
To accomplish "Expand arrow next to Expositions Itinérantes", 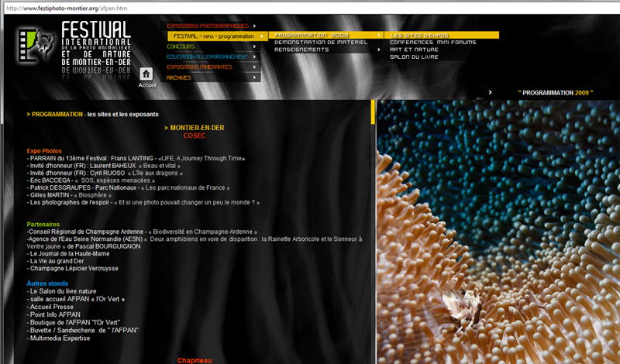I will pyautogui.click(x=254, y=67).
